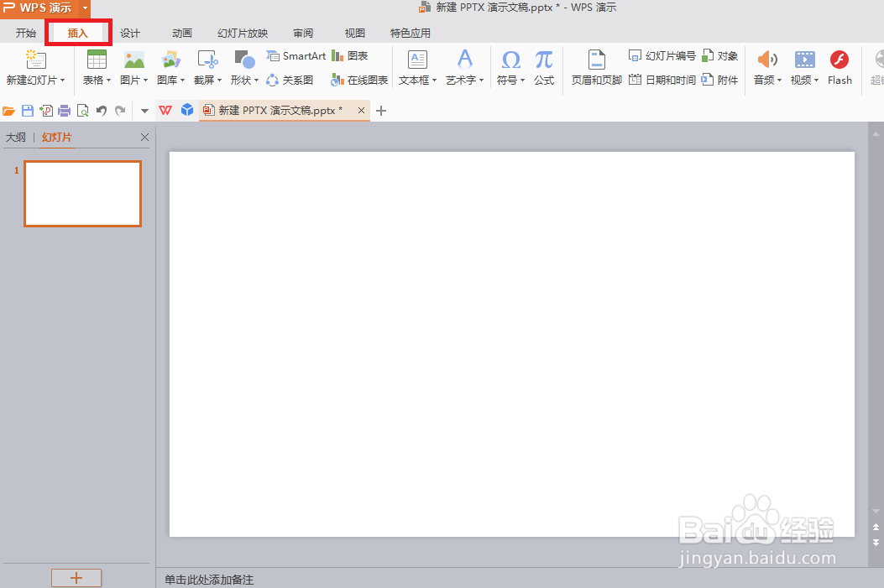Go to next slide via double-down arrow
This screenshot has width=884, height=588.
(876, 543)
